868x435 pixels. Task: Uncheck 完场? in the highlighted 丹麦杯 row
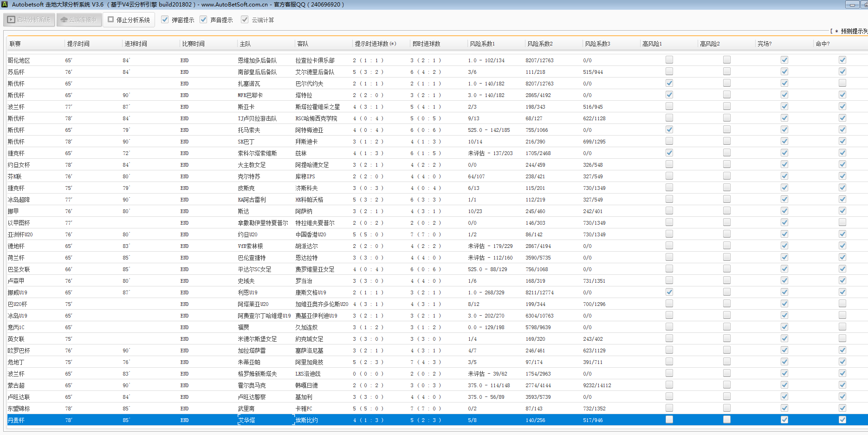click(784, 420)
